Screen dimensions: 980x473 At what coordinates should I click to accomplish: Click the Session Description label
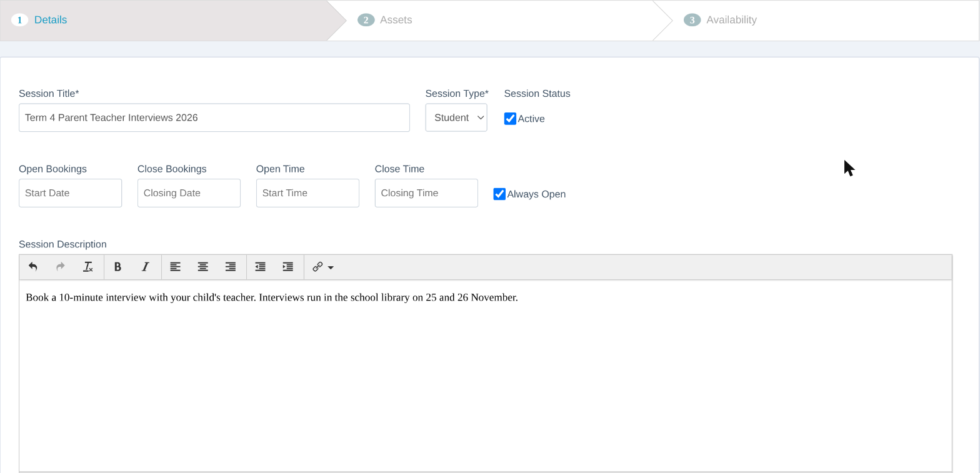coord(62,244)
